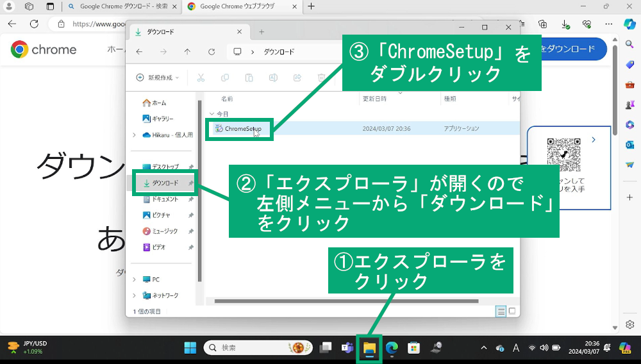Open JPY/USD widget on taskbar
Image resolution: width=641 pixels, height=364 pixels.
27,348
